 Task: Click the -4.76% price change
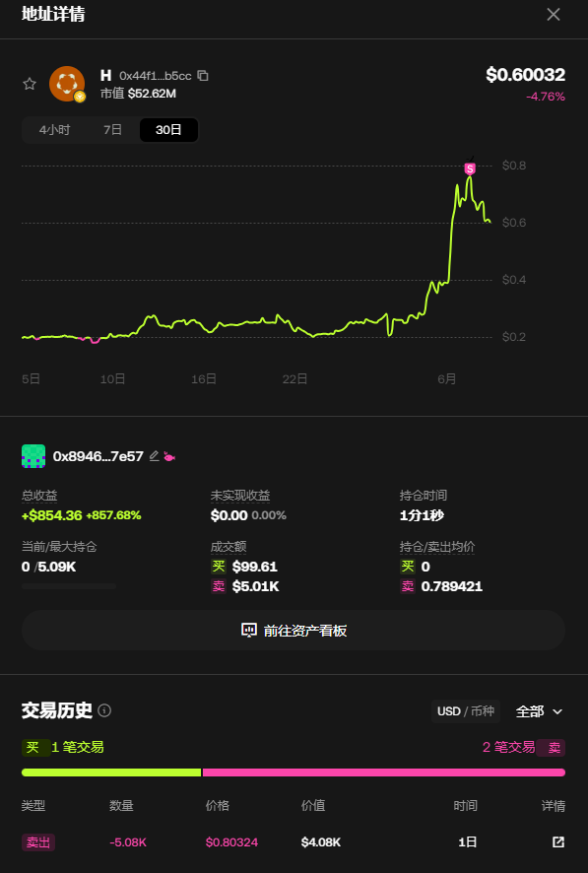[546, 97]
